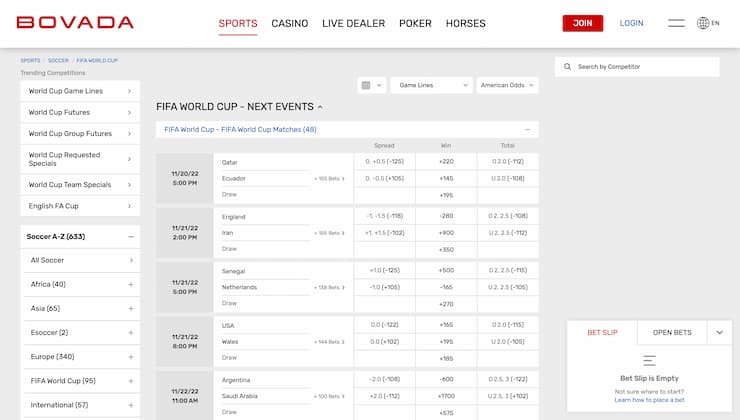The width and height of the screenshot is (740, 420).
Task: Switch to the Sports tab
Action: (238, 24)
